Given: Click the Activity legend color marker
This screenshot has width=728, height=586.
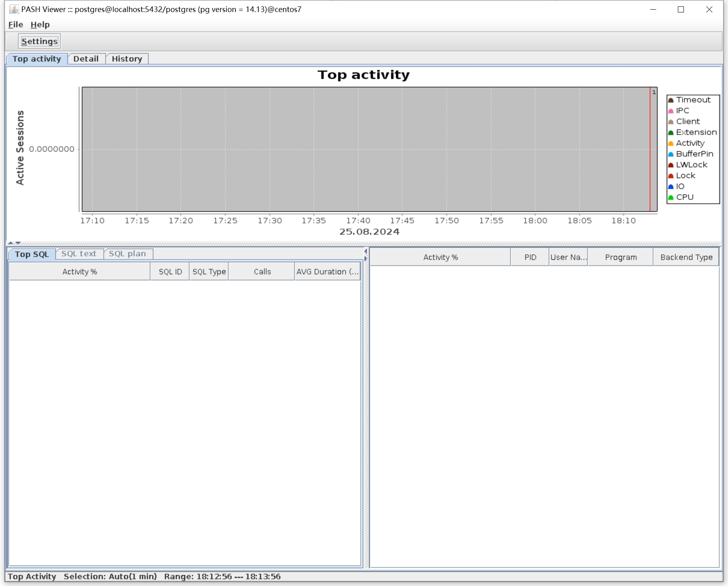Looking at the screenshot, I should 671,143.
